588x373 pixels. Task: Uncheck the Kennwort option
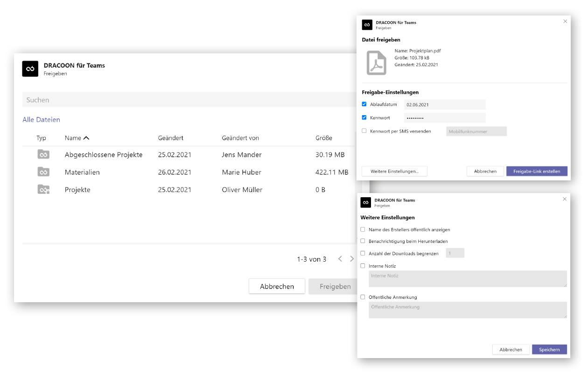tap(364, 117)
